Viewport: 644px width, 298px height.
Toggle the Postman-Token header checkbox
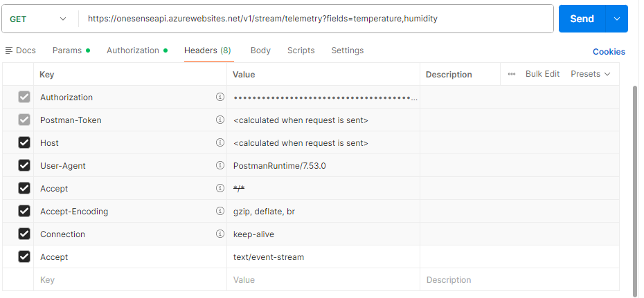(24, 120)
